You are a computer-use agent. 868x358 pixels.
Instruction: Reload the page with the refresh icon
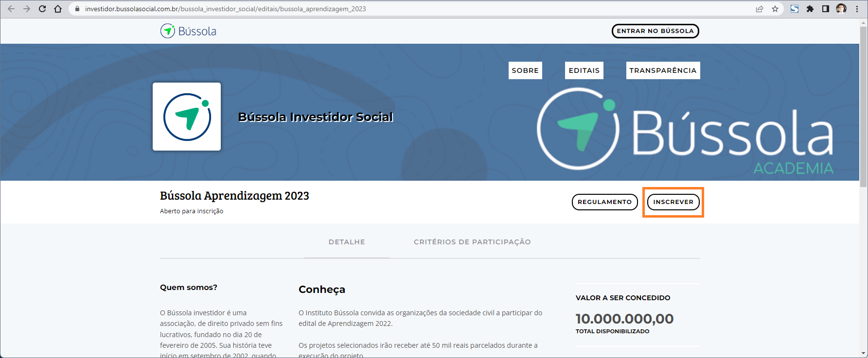click(x=42, y=9)
